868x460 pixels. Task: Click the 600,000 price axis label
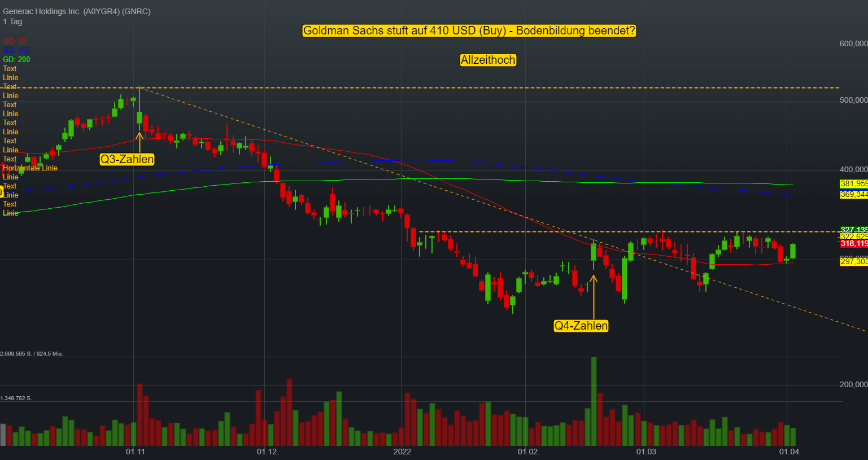(853, 43)
